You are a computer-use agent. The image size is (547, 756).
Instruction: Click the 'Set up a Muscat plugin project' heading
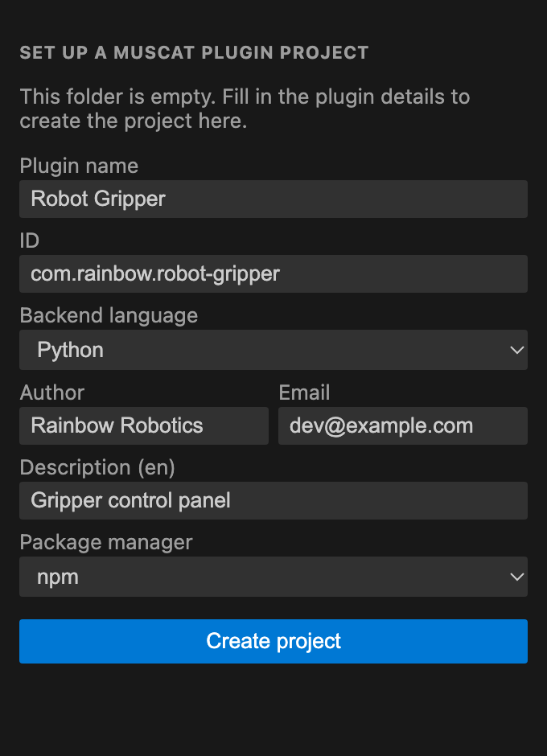click(194, 52)
